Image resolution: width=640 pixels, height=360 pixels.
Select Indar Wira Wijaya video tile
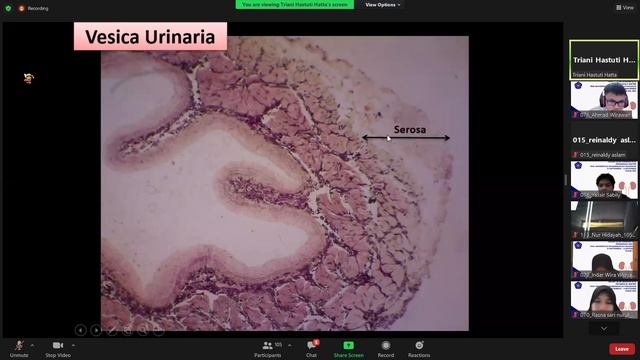604,260
